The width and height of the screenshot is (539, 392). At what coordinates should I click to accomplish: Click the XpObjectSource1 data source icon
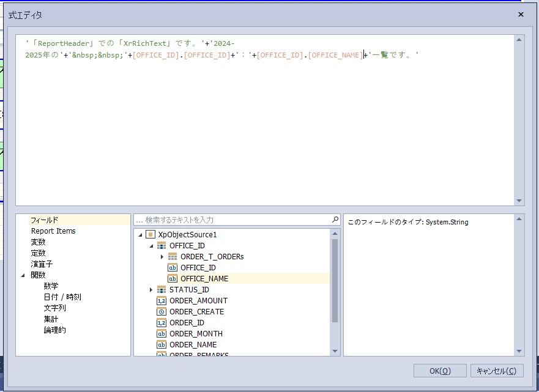pyautogui.click(x=151, y=235)
